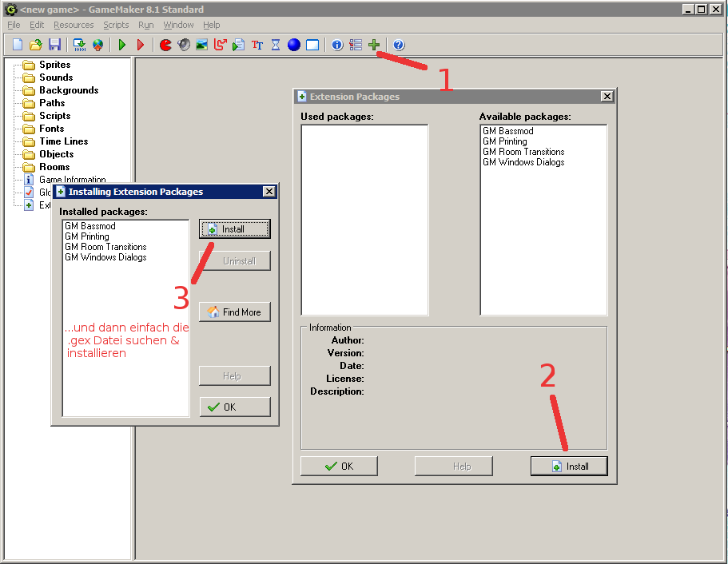Create a stand-alone executable toolbar icon

(79, 45)
